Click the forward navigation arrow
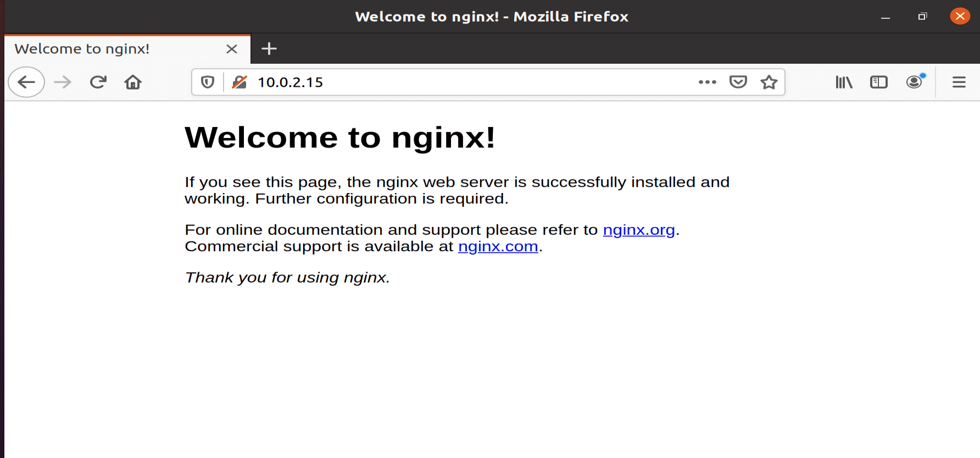The image size is (980, 458). (x=63, y=82)
